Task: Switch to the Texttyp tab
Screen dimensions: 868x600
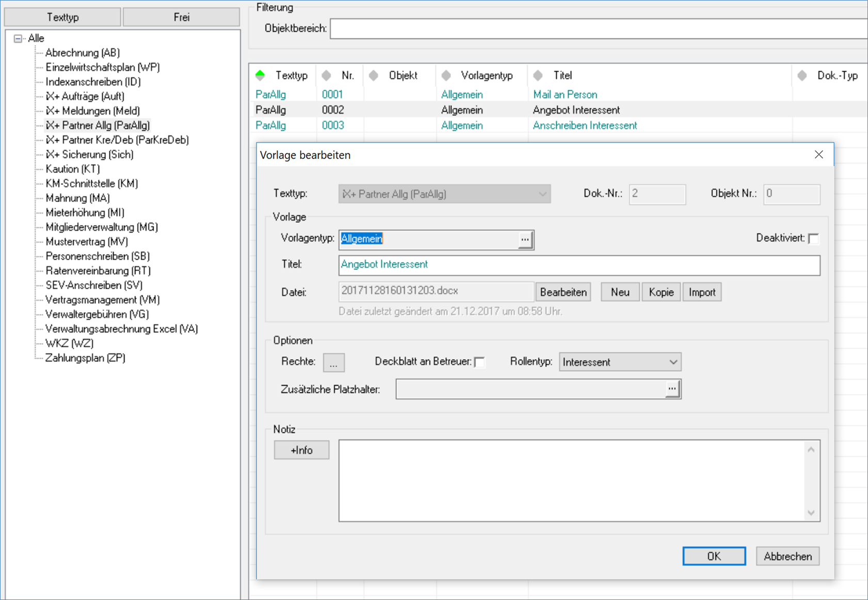Action: 62,17
